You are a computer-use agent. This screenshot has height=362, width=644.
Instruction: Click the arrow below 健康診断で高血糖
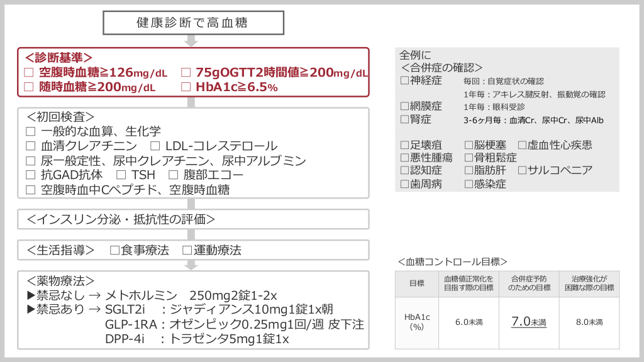(191, 41)
